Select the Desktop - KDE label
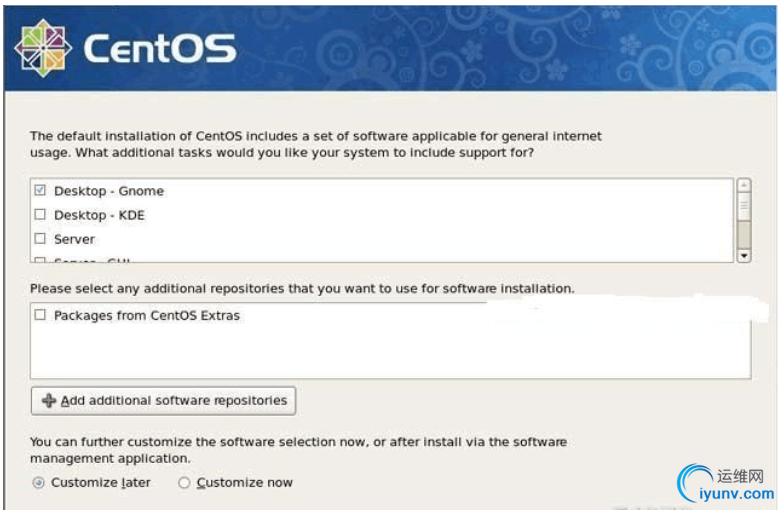The height and width of the screenshot is (510, 780). pyautogui.click(x=99, y=215)
